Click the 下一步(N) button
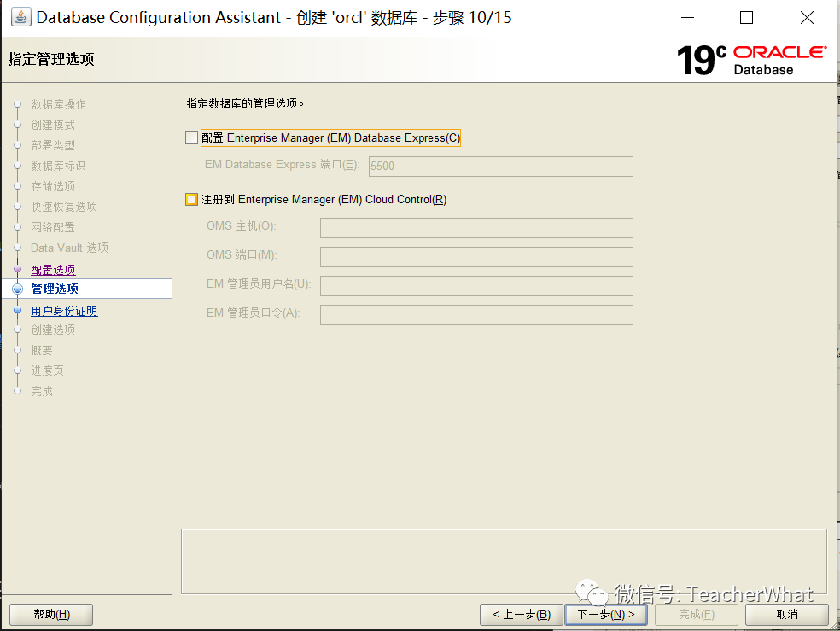 [606, 614]
